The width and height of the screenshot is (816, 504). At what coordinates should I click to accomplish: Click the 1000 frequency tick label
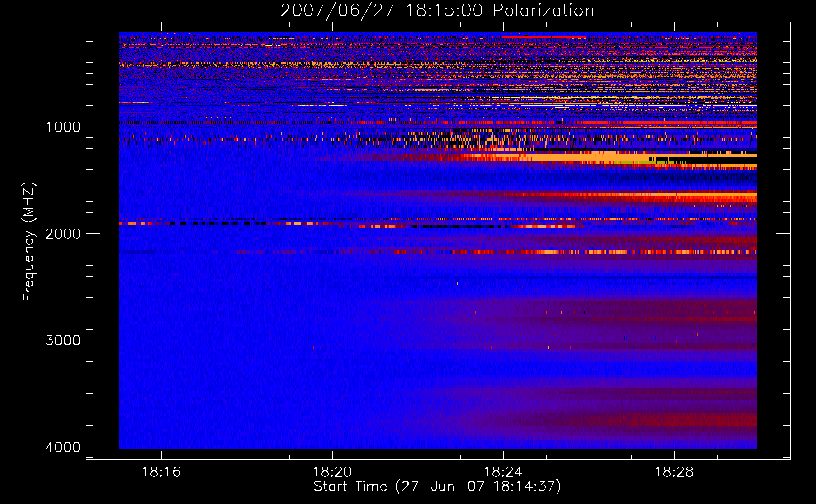pos(63,127)
